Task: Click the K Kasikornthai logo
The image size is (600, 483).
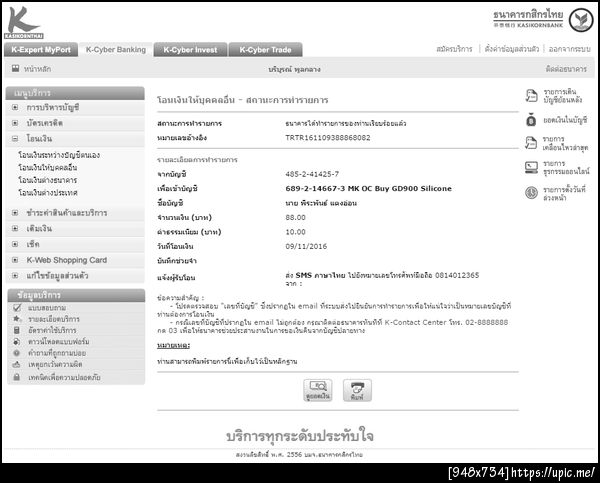Action: 23,22
